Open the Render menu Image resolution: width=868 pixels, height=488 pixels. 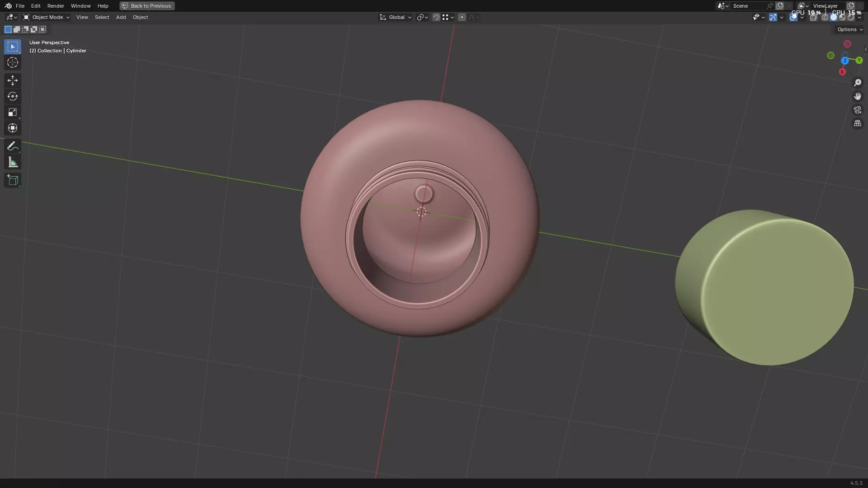click(56, 6)
